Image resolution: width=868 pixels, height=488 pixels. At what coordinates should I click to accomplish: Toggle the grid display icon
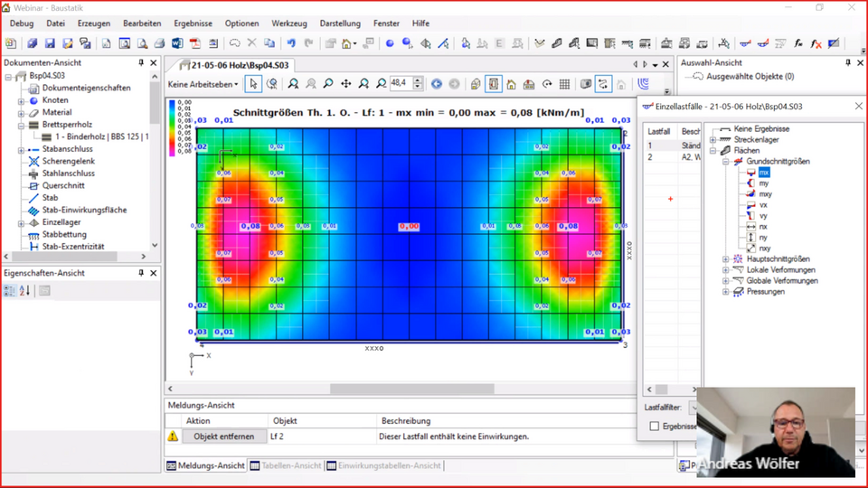pyautogui.click(x=564, y=84)
